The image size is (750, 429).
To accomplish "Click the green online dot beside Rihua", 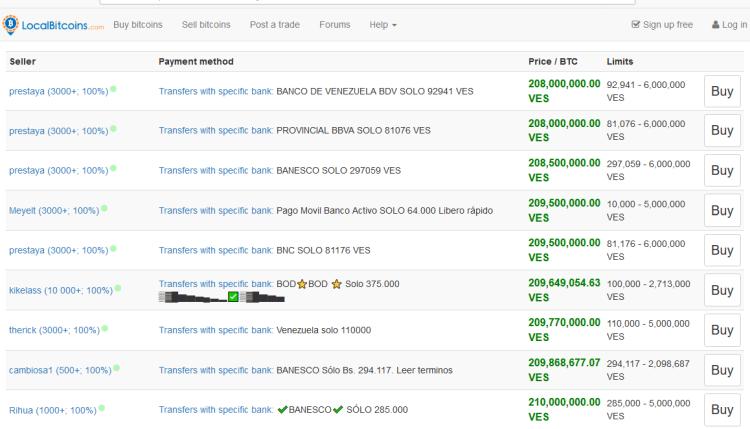I will (x=101, y=408).
